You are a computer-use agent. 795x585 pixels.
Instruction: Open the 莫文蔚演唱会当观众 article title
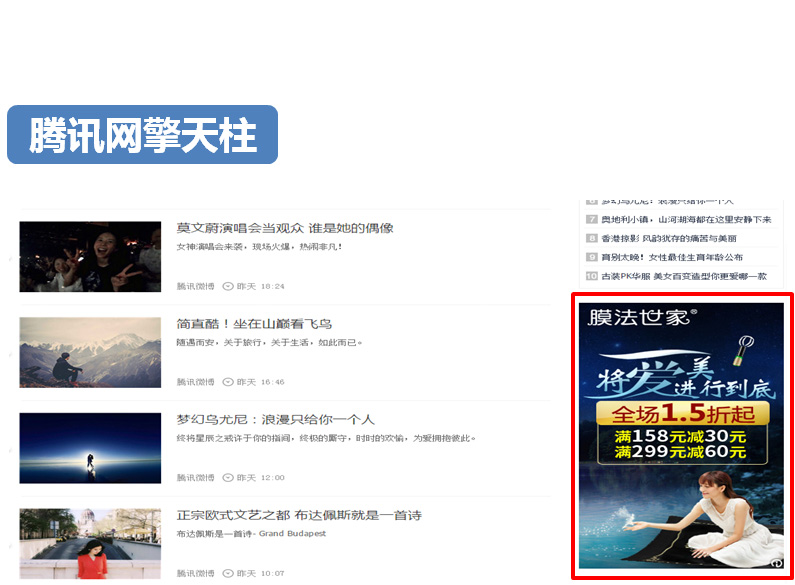click(x=285, y=228)
